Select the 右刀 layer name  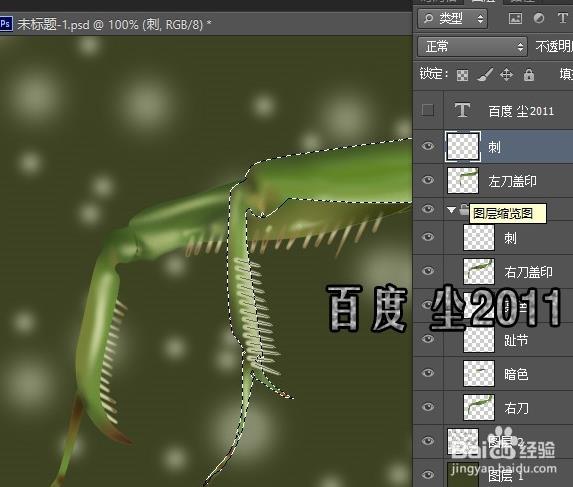[516, 408]
